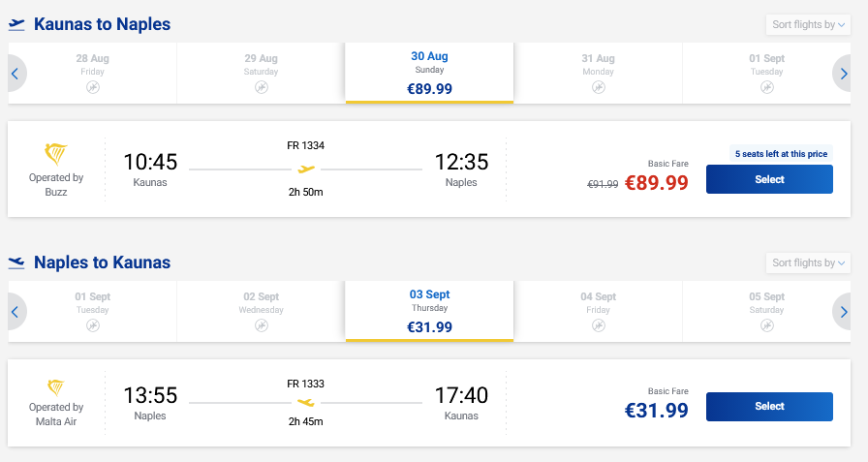Click no-flight icon under outbound 01 Sept
Screen dimensions: 868x462
766,87
